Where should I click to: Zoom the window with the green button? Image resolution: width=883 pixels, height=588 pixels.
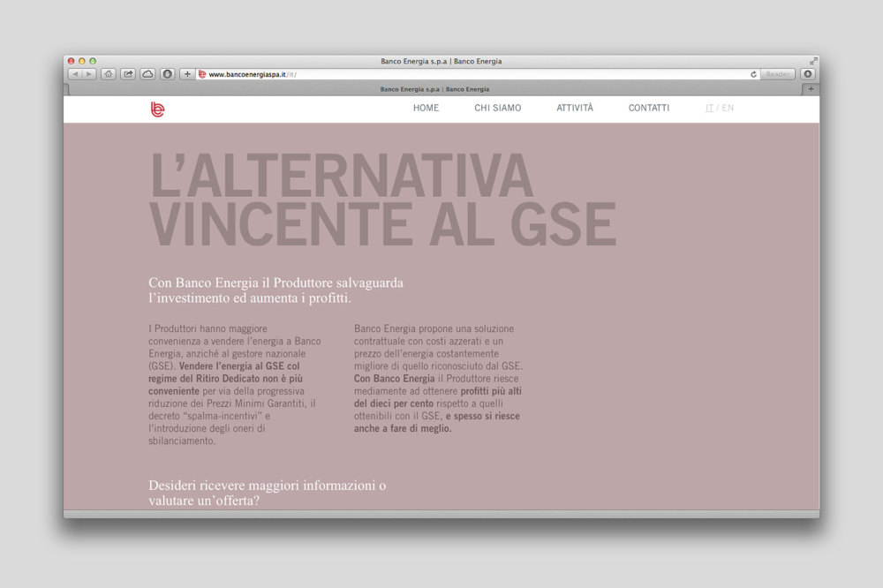pyautogui.click(x=93, y=61)
